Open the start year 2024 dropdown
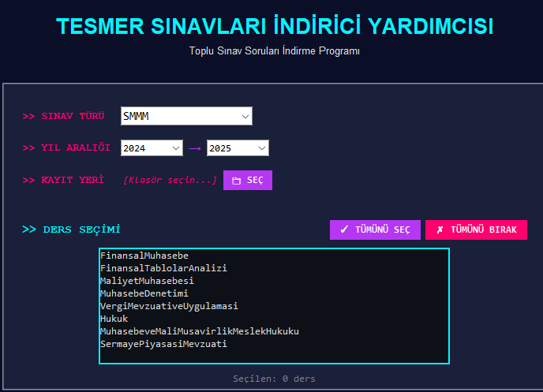This screenshot has height=392, width=543. click(152, 148)
